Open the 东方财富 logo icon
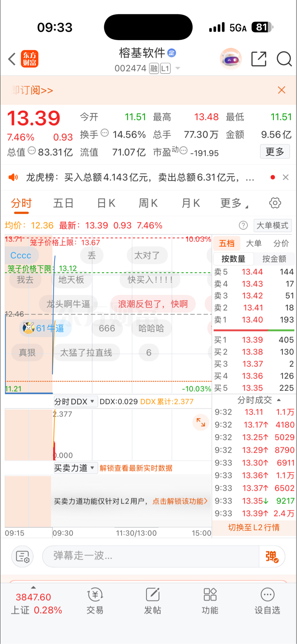 [30, 59]
